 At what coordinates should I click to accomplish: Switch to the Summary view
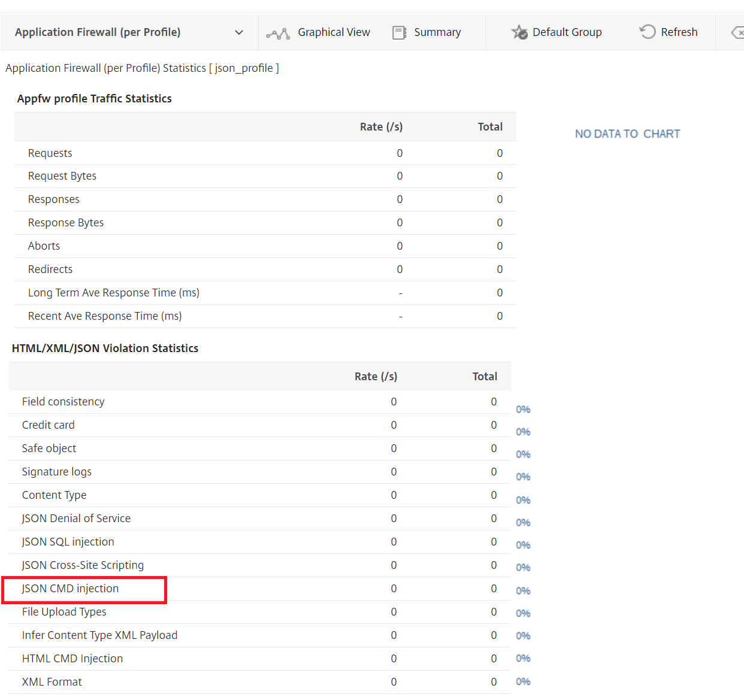click(x=437, y=32)
